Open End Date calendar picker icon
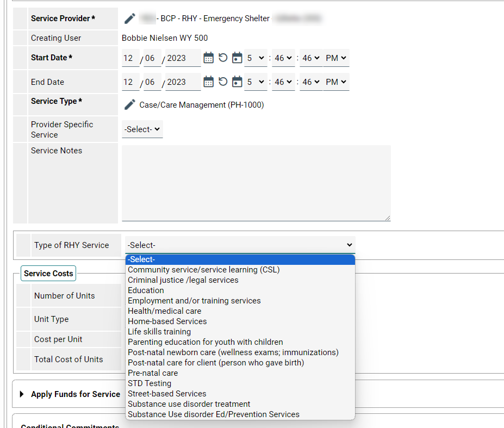Screen dimensions: 504x428 [209, 82]
